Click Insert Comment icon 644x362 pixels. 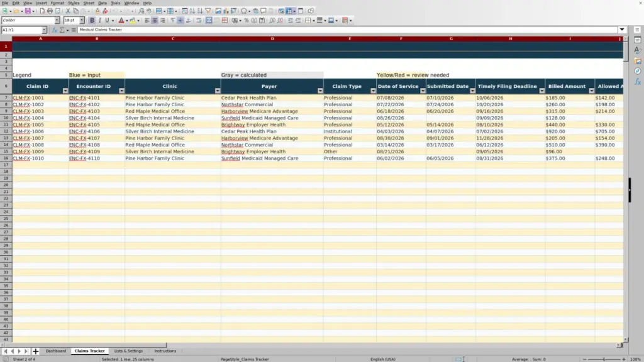pyautogui.click(x=264, y=11)
